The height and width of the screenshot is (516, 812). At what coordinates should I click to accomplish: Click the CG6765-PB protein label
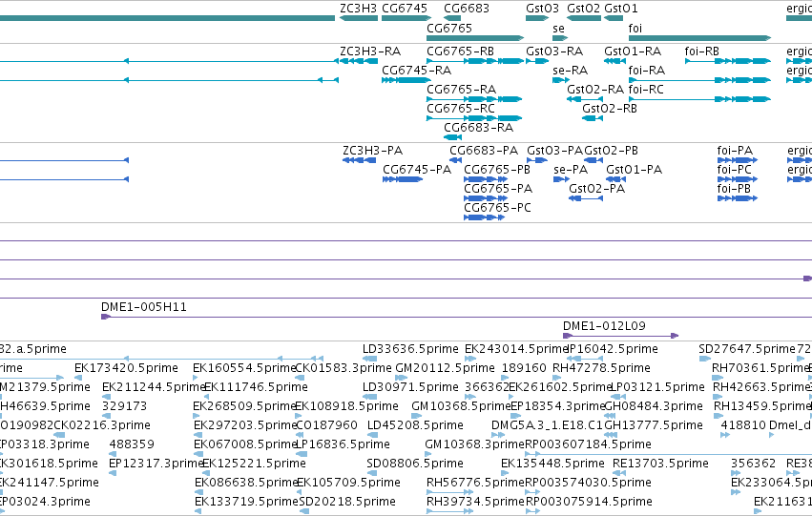(497, 170)
